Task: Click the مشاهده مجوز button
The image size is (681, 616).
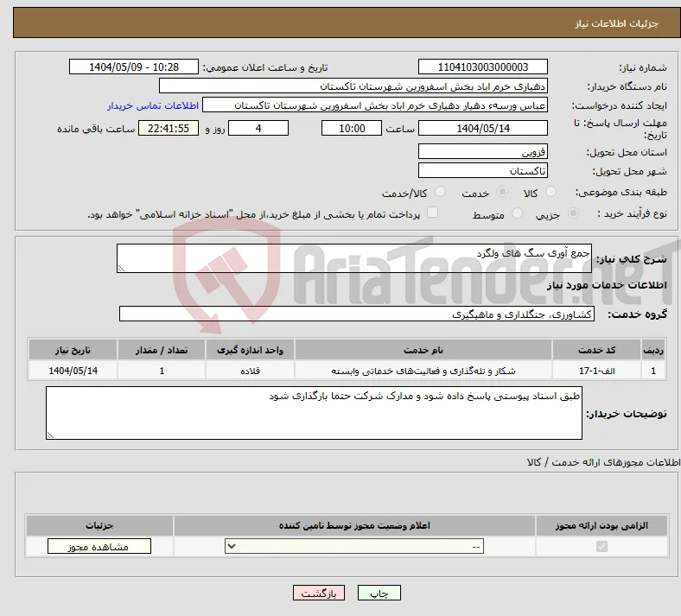Action: [99, 547]
